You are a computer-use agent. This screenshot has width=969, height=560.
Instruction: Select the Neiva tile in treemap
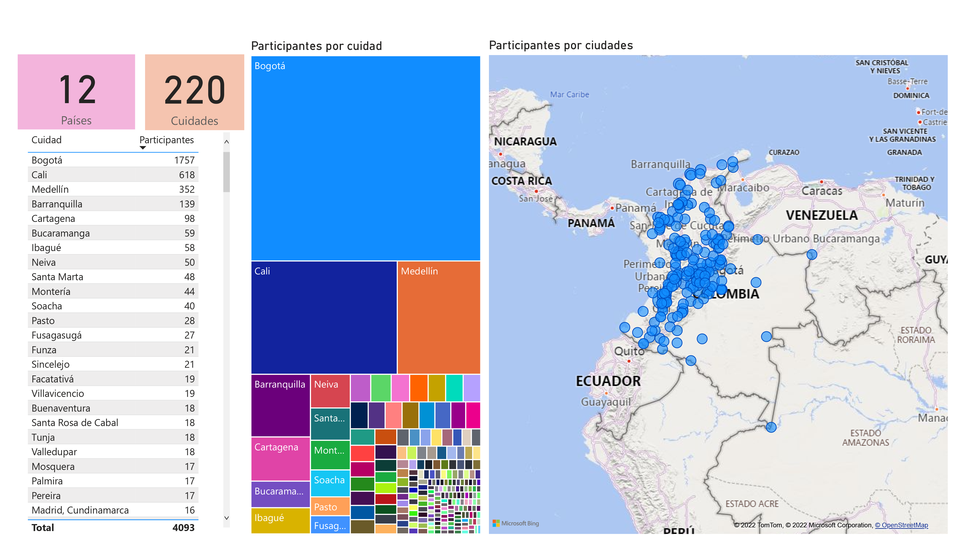tap(330, 391)
